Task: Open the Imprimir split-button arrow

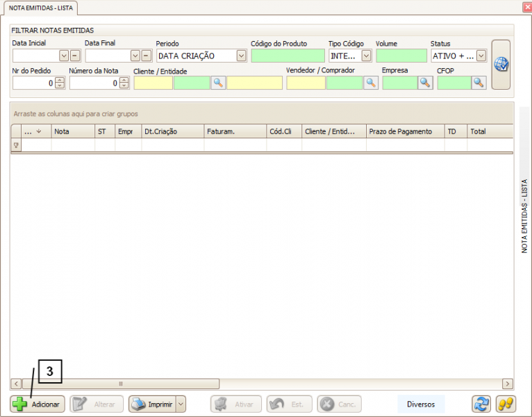Action: pos(181,404)
